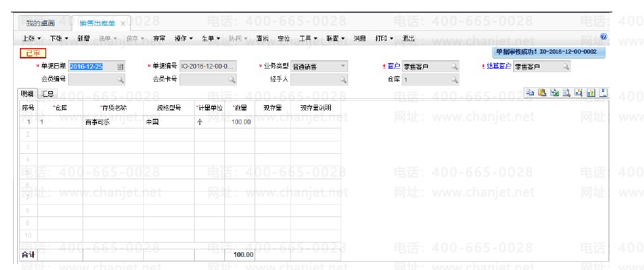Click 查找 in the toolbar
Viewport: 644px width, 270px height.
263,38
